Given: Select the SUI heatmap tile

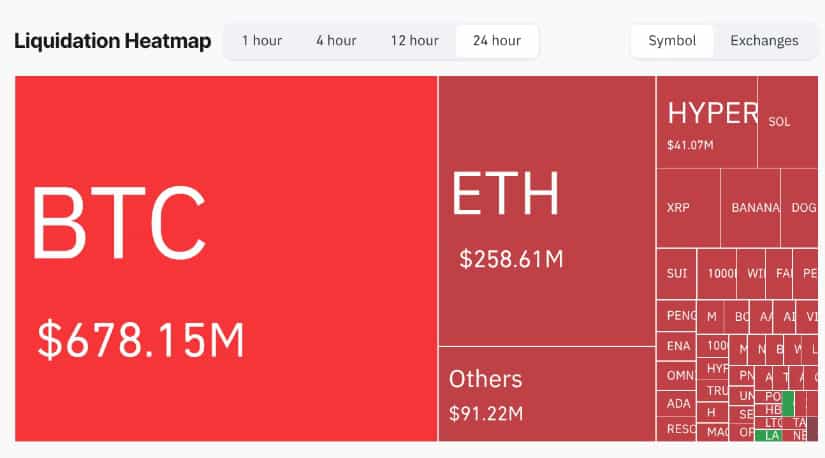Looking at the screenshot, I should [677, 274].
